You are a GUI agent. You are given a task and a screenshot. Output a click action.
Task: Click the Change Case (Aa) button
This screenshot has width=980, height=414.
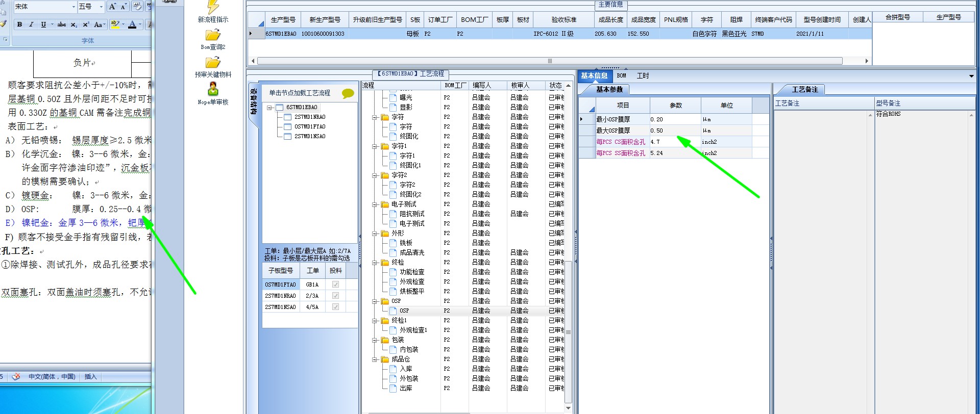tap(99, 24)
